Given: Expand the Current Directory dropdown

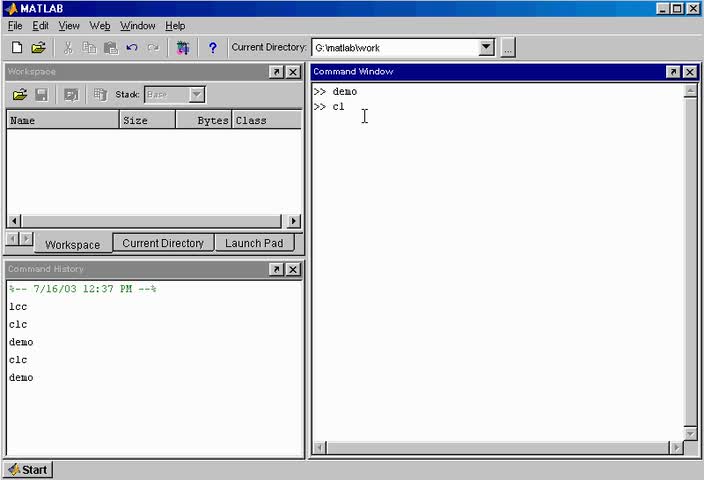Looking at the screenshot, I should pyautogui.click(x=486, y=47).
